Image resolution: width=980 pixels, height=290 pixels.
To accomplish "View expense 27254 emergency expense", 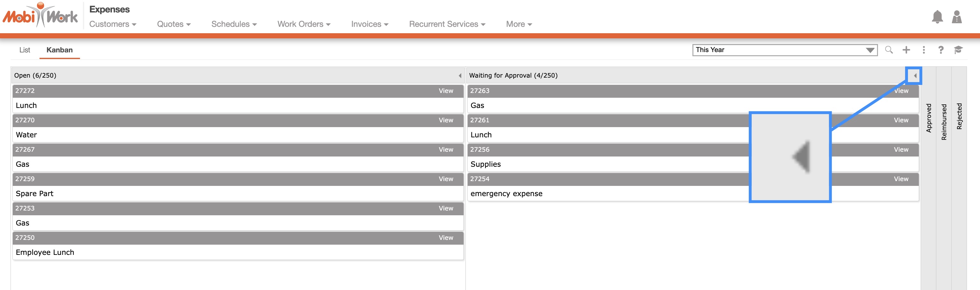I will (x=901, y=179).
